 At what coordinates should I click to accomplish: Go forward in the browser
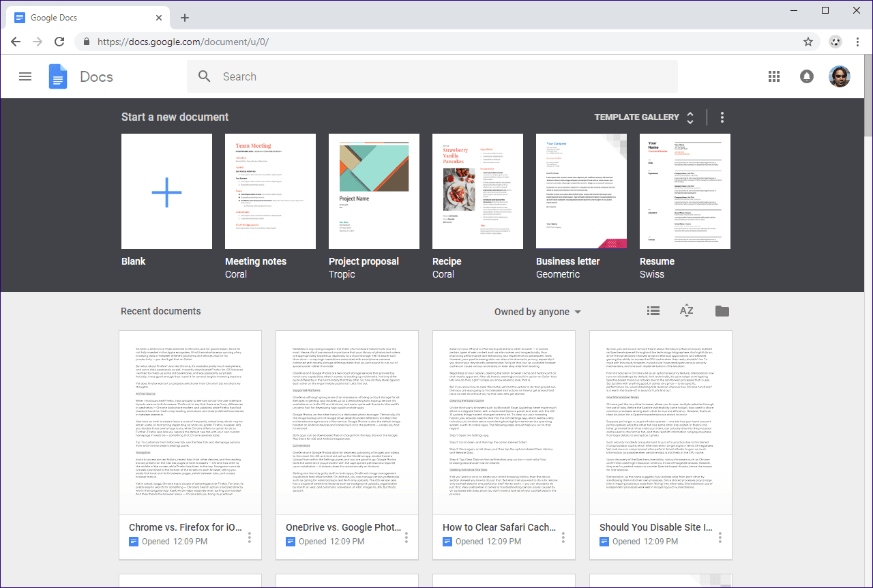38,42
